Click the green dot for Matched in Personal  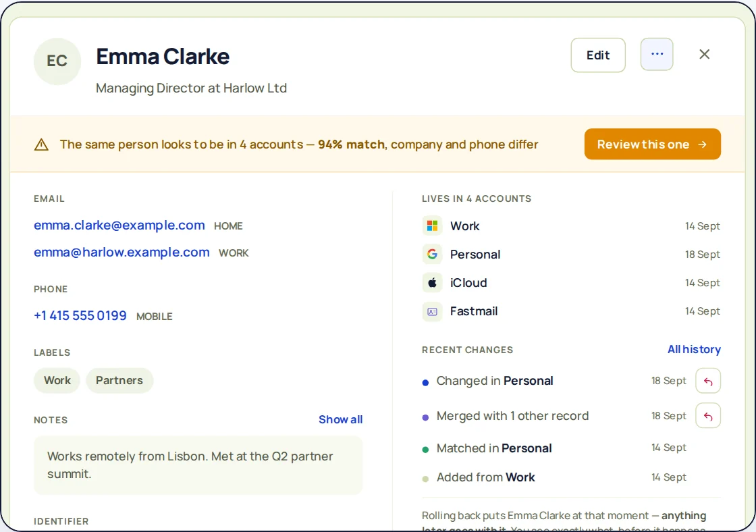[x=425, y=450]
